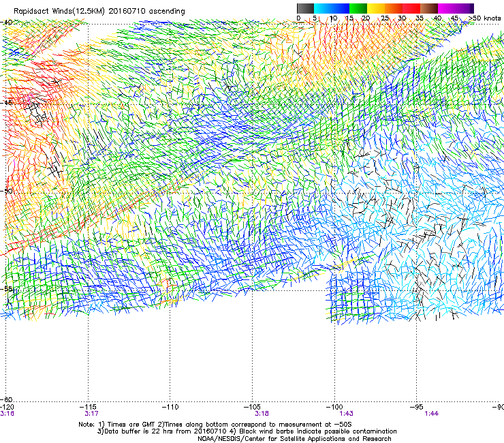
Task: Click the '45' legend scale label
Action: point(454,18)
